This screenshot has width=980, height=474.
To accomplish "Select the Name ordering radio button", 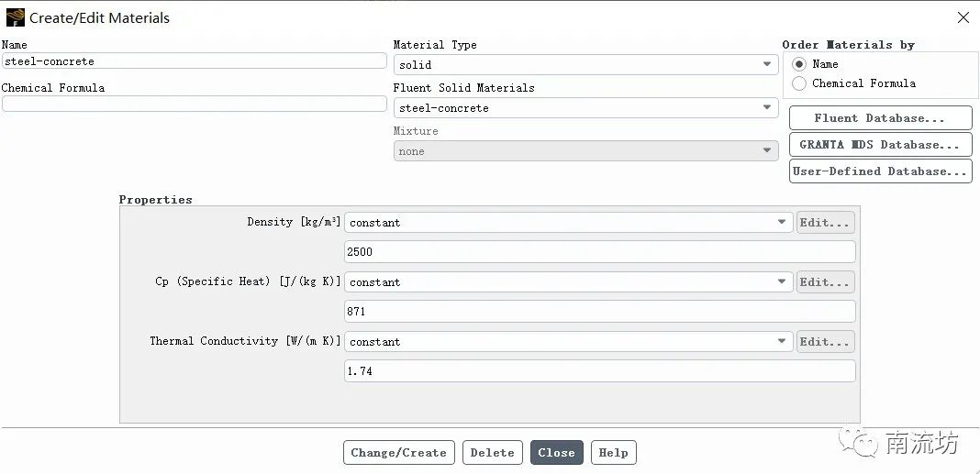I will (x=798, y=64).
